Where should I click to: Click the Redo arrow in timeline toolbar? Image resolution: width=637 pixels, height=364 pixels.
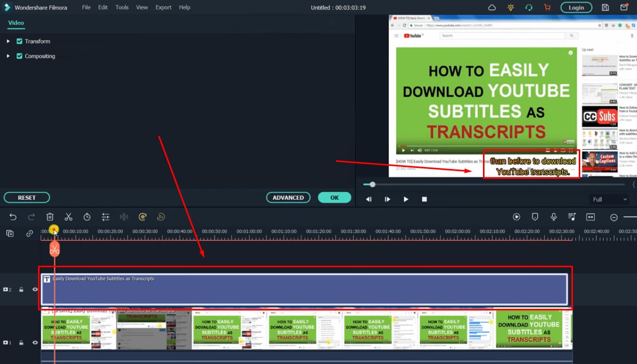pos(31,217)
